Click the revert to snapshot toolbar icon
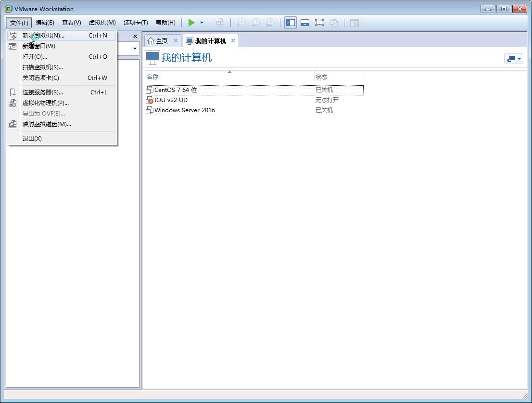 [x=255, y=23]
